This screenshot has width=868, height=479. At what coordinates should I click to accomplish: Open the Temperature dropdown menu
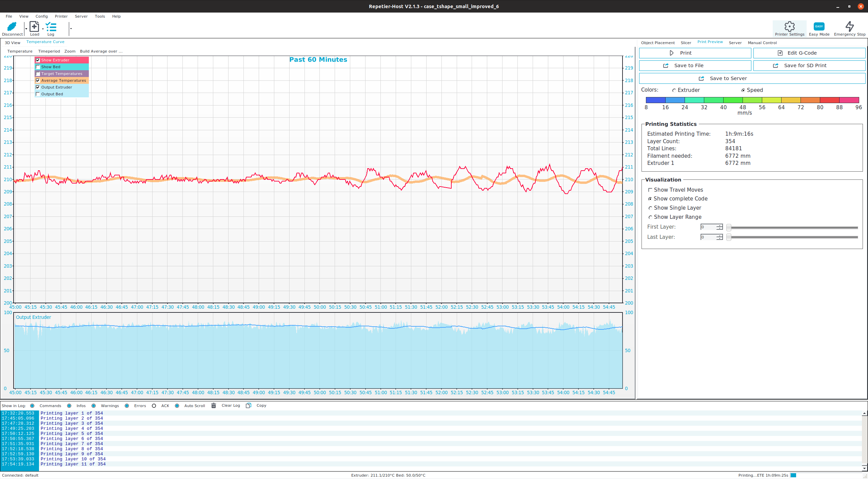20,51
